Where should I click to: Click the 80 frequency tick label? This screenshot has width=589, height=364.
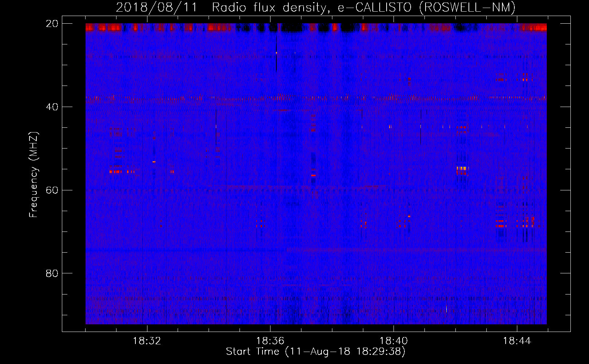click(x=52, y=273)
